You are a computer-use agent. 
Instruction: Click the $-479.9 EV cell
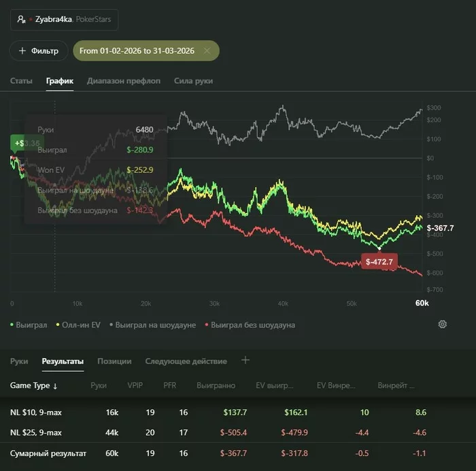[x=294, y=432]
